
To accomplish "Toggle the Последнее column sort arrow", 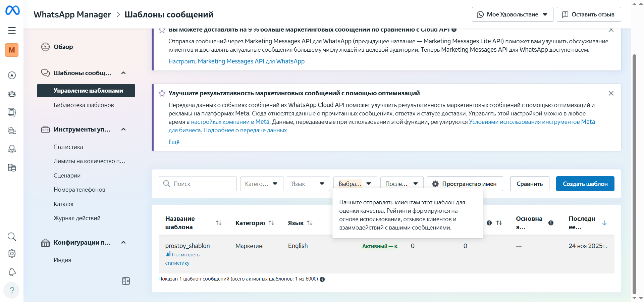I will 604,223.
